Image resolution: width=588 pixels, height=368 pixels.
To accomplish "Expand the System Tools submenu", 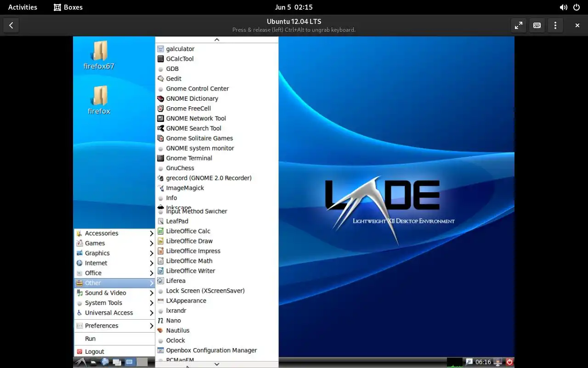I will (114, 303).
